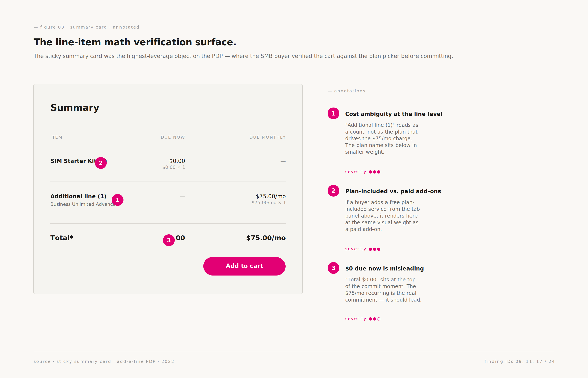Click the $0.00 × 1 breakdown text
Image resolution: width=588 pixels, height=378 pixels.
[173, 167]
